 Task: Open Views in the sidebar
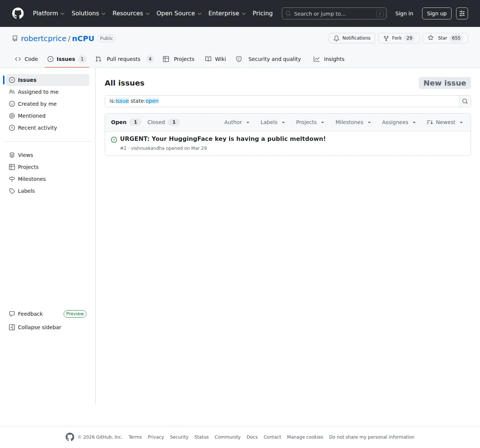47,155
